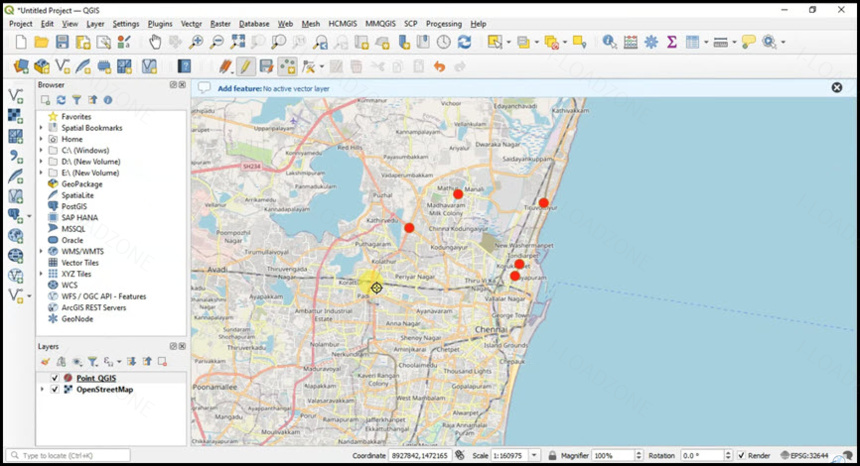
Task: Click the Magnifier percentage field
Action: coord(613,456)
